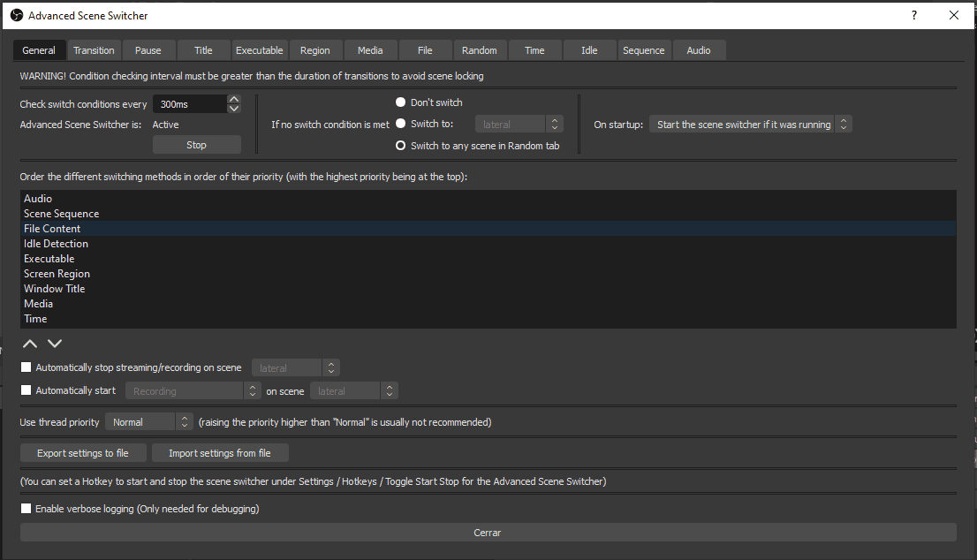
Task: Select Scene Sequence in the priority list
Action: point(488,213)
